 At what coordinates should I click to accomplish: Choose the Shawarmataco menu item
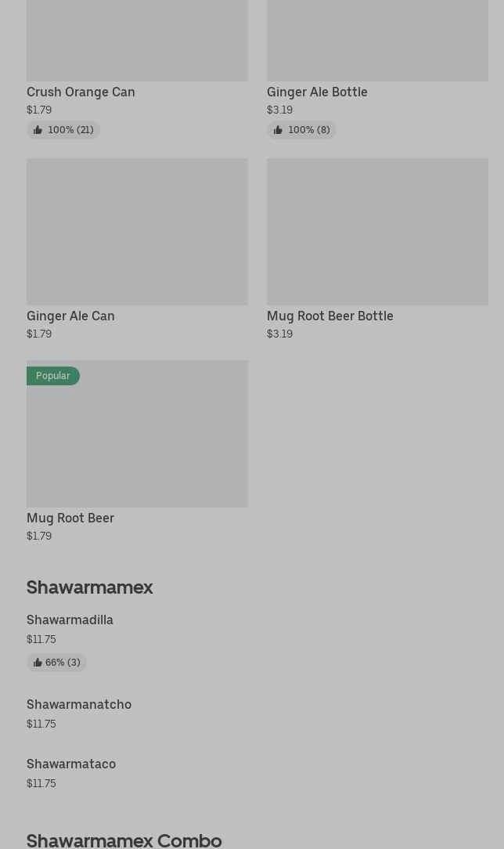pos(71,764)
